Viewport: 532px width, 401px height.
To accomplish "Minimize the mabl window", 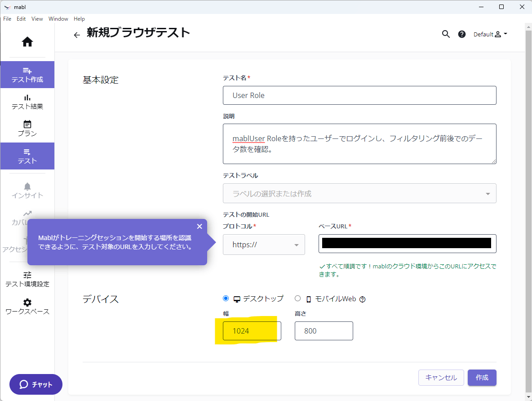I will coord(481,7).
